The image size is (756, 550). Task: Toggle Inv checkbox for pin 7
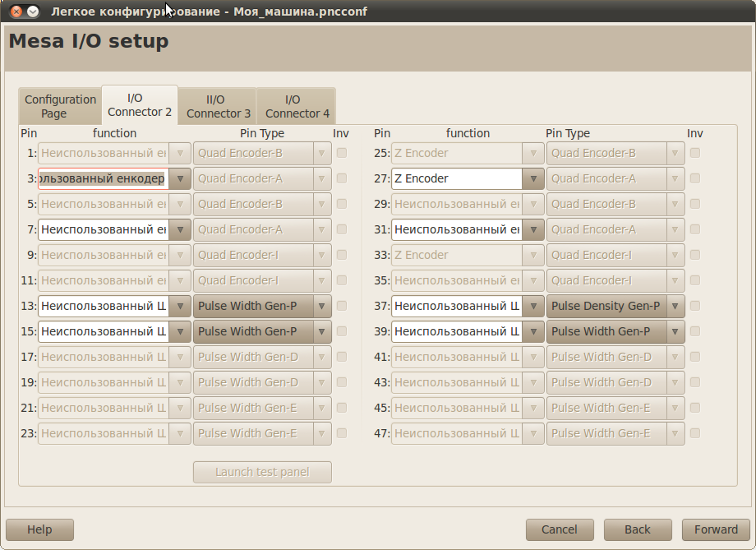pyautogui.click(x=342, y=229)
